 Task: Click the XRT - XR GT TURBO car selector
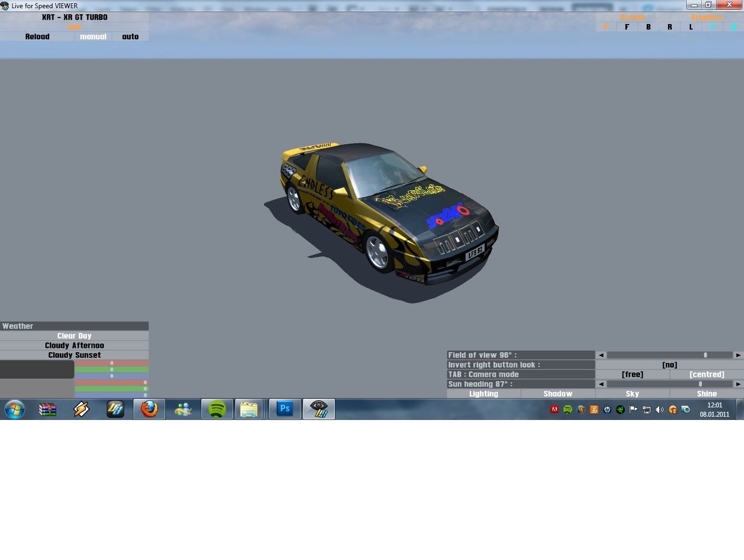[x=74, y=17]
